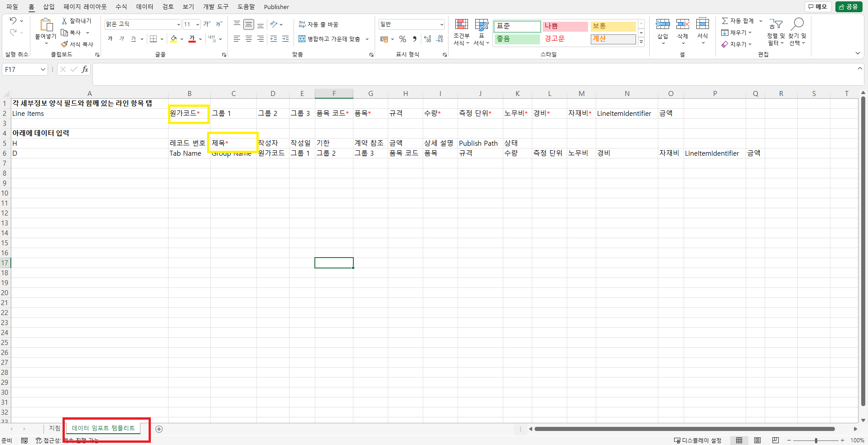Screen dimensions: 868x445
Task: Expand the Name Box dropdown arrow
Action: coord(43,69)
